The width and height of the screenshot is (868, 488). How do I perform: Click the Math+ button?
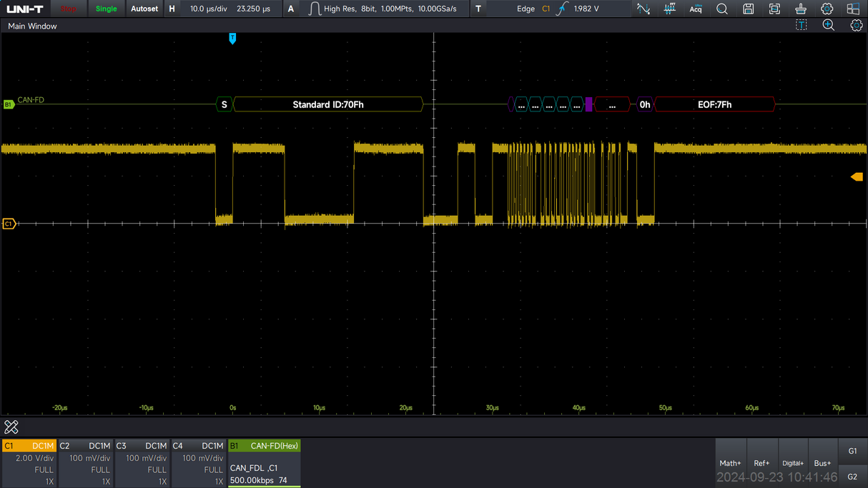coord(730,463)
